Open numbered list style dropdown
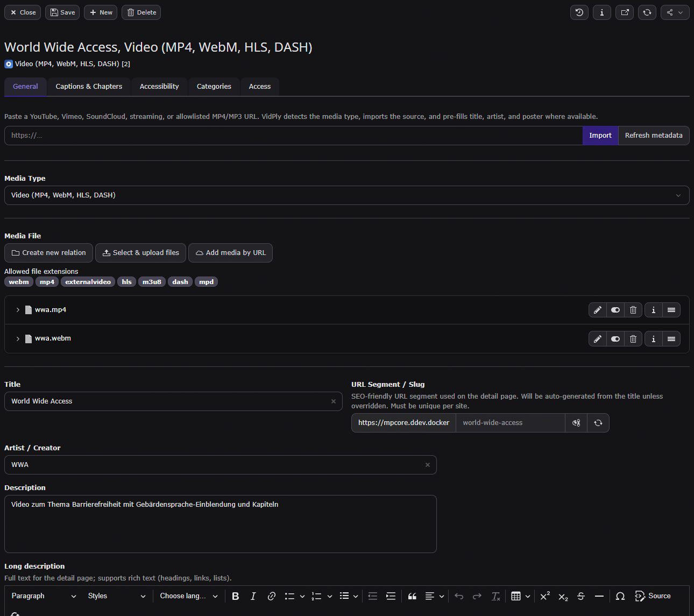 pyautogui.click(x=330, y=596)
